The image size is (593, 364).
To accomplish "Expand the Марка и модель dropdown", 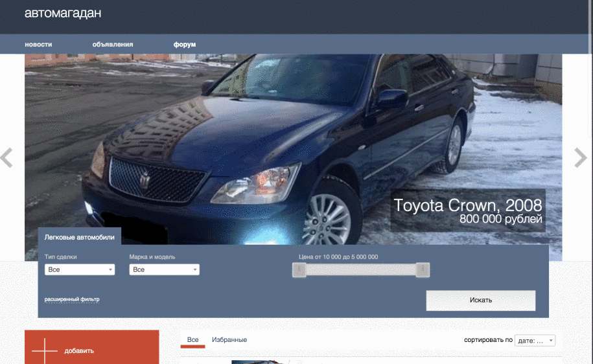I will click(164, 269).
